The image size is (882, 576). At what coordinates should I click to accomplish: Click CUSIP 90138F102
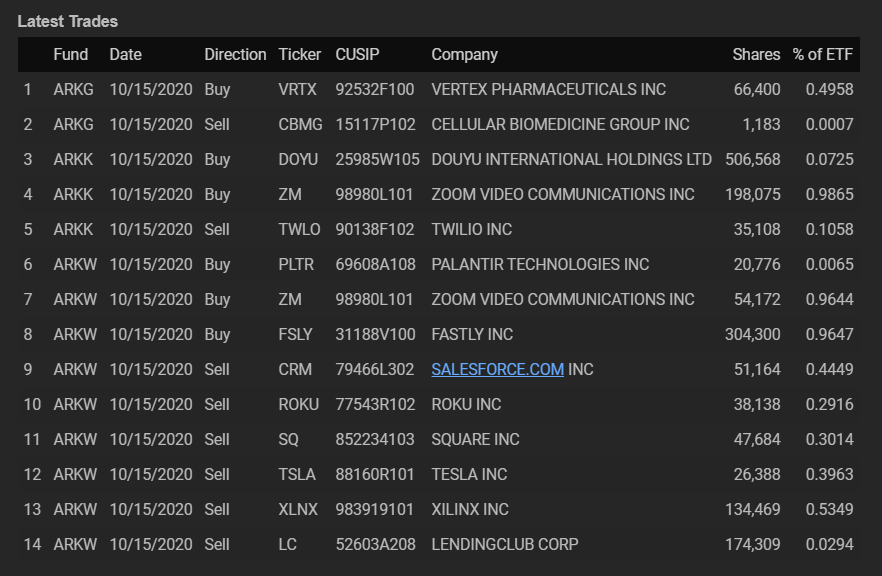click(375, 230)
